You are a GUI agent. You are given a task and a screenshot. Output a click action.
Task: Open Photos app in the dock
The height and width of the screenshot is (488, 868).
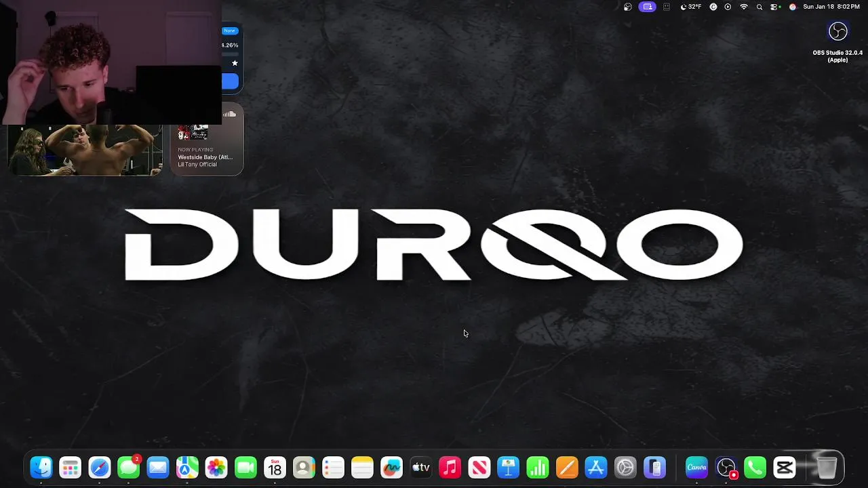click(x=216, y=468)
